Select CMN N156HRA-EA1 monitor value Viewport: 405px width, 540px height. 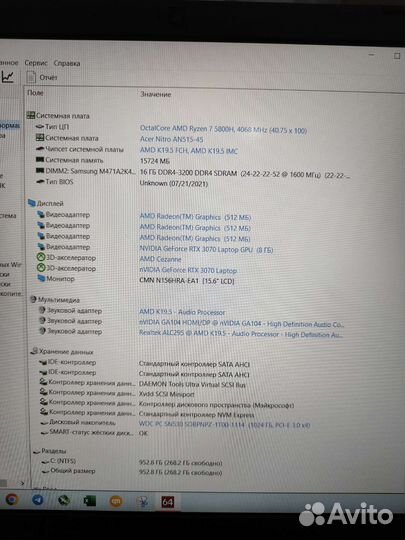[187, 281]
